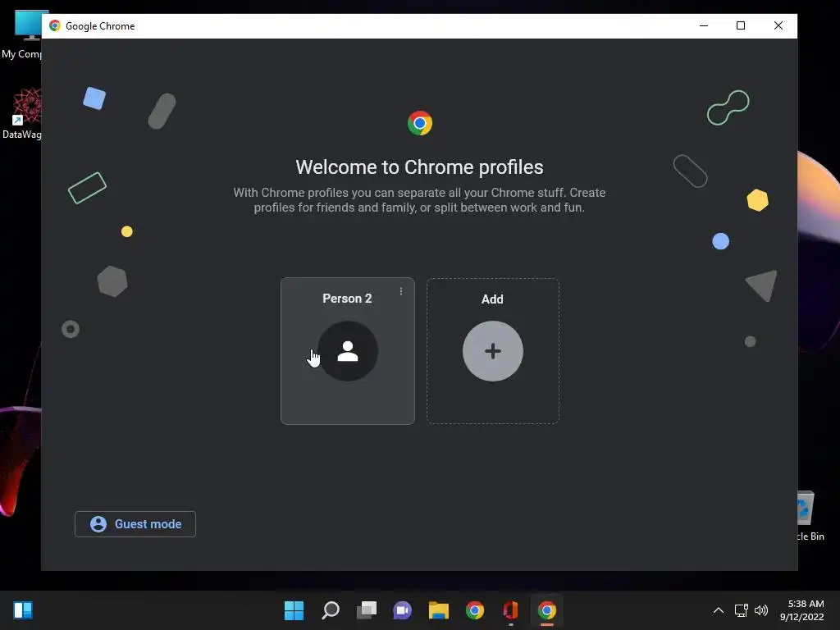Open the volume tray icon
Screen dimensions: 840x630
760,610
